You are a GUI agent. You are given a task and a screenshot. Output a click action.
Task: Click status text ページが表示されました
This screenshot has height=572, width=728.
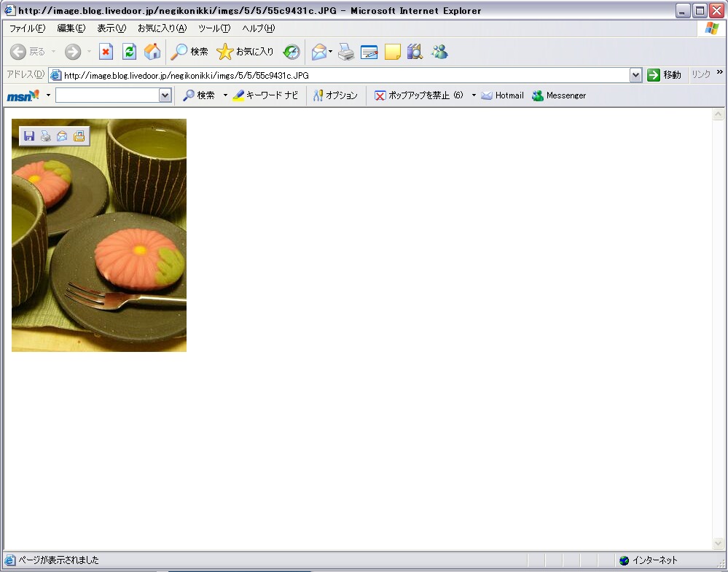(58, 560)
